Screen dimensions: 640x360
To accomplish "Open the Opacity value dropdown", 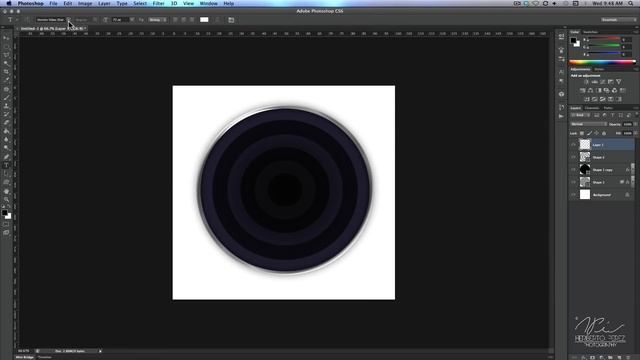I will pyautogui.click(x=636, y=124).
